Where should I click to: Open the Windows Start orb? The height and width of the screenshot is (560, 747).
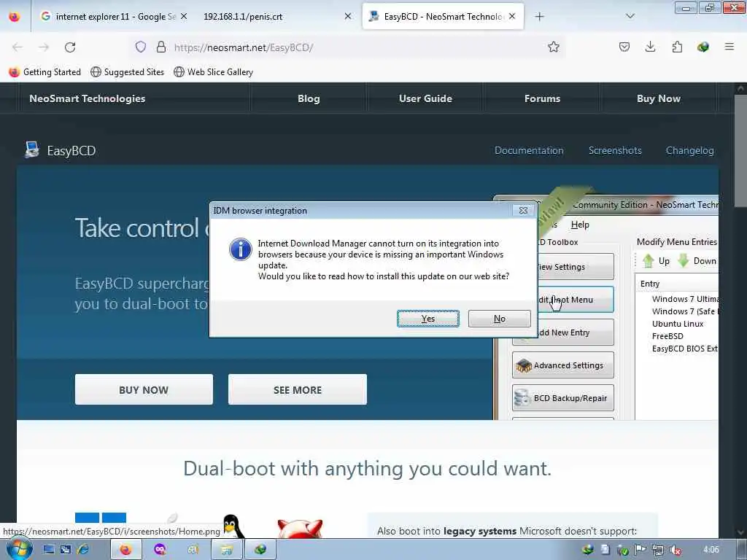tap(19, 549)
